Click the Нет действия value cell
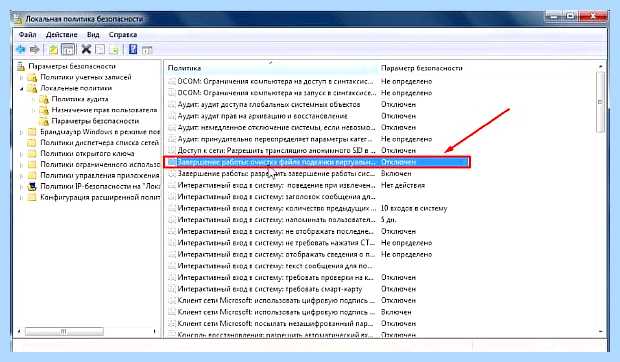The height and width of the screenshot is (362, 620). click(403, 185)
